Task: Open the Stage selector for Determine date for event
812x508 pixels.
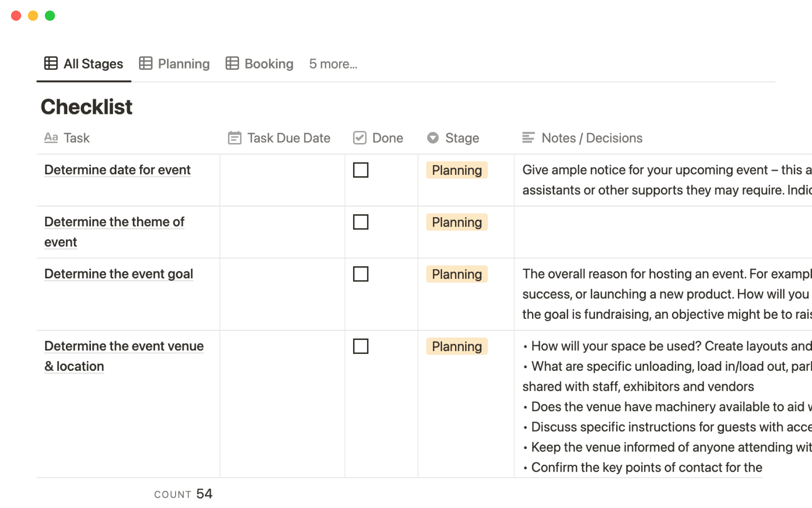Action: coord(456,170)
